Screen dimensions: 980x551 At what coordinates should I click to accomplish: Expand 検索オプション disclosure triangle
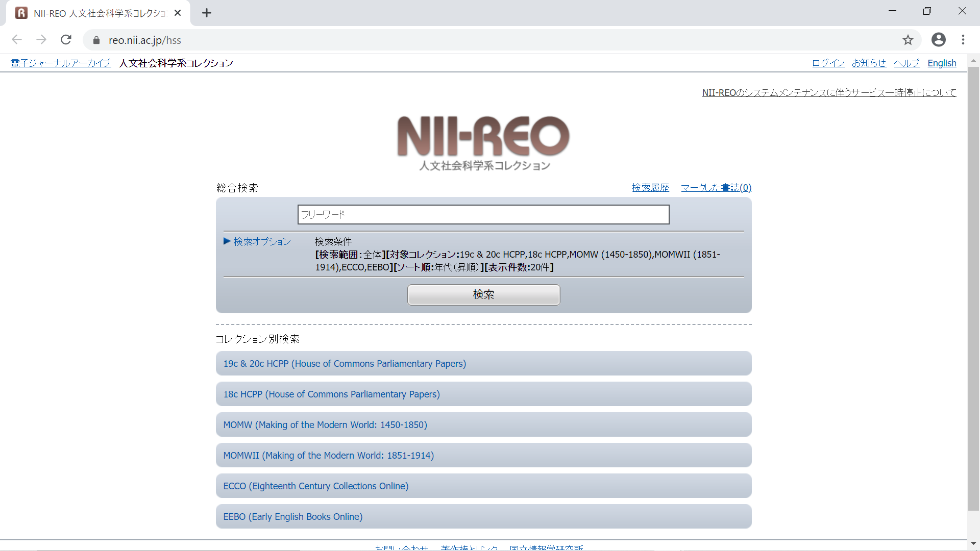coord(227,241)
